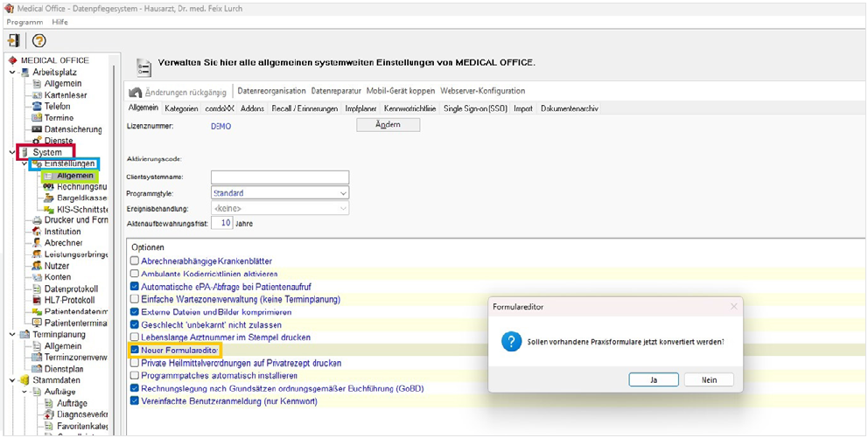This screenshot has width=868, height=438.
Task: Uncheck Automatische ePA-Abfrage bei Patientenaufruf
Action: click(134, 287)
